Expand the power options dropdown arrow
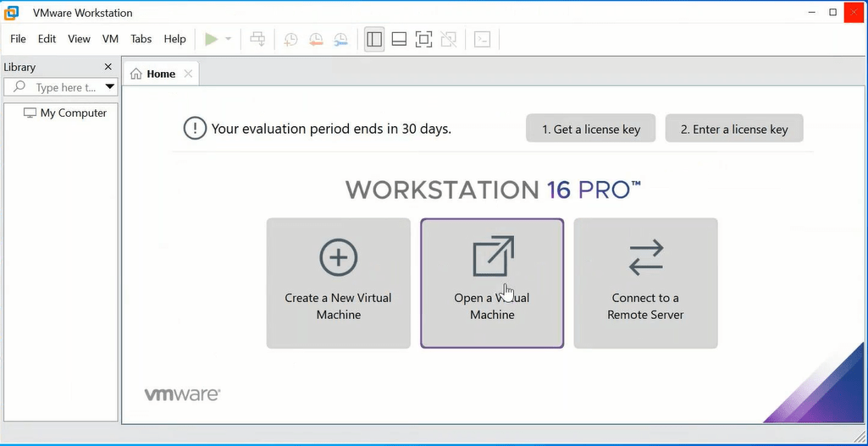This screenshot has width=868, height=446. [x=228, y=39]
